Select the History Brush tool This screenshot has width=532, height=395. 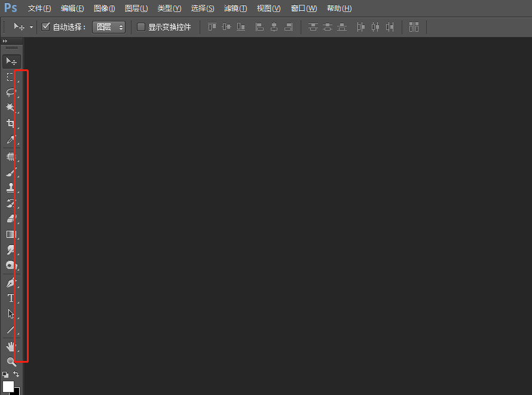click(11, 203)
